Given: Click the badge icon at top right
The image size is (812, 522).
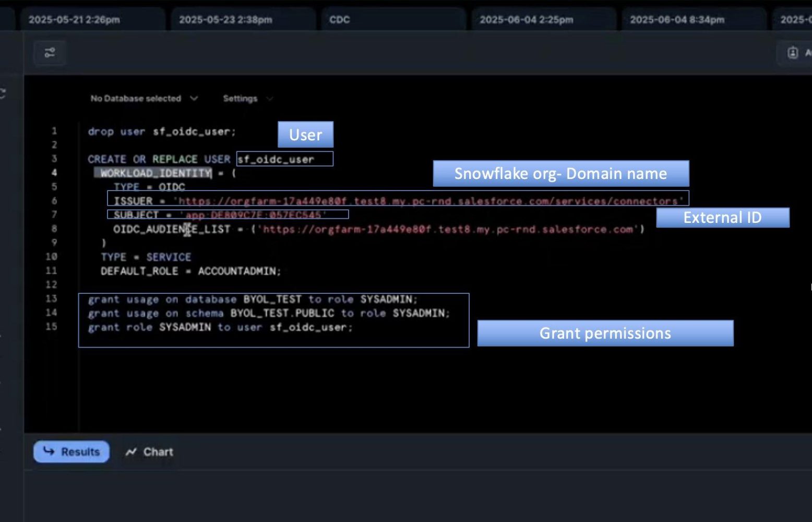Looking at the screenshot, I should 793,53.
